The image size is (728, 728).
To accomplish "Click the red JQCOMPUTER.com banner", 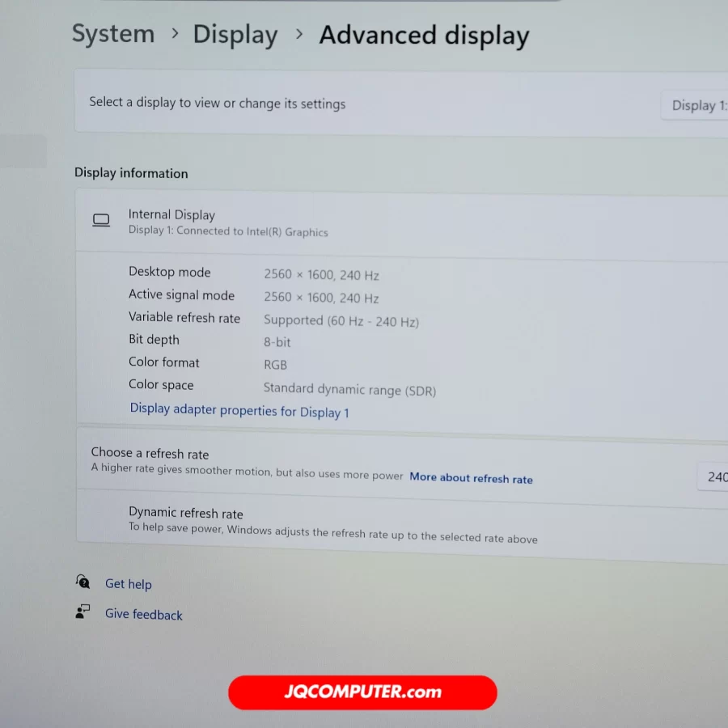I will click(362, 692).
